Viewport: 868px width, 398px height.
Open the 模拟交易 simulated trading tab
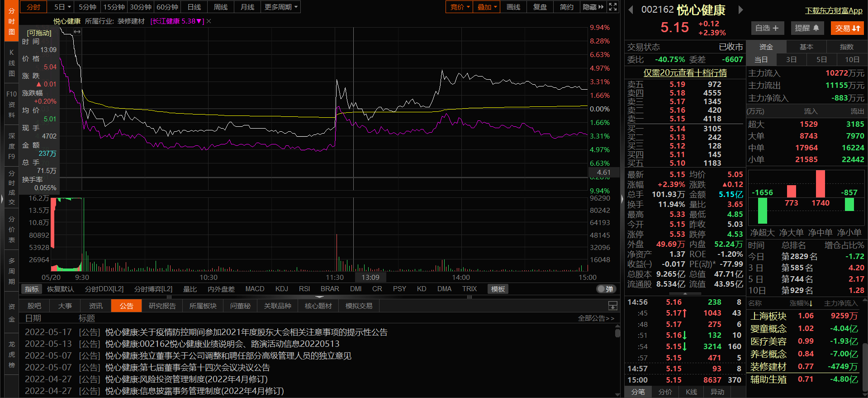(359, 306)
